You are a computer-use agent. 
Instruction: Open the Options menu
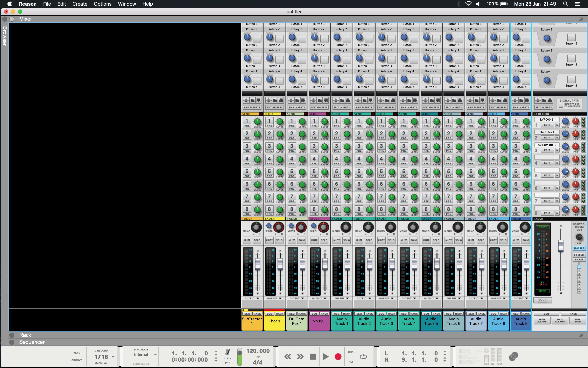coord(103,4)
